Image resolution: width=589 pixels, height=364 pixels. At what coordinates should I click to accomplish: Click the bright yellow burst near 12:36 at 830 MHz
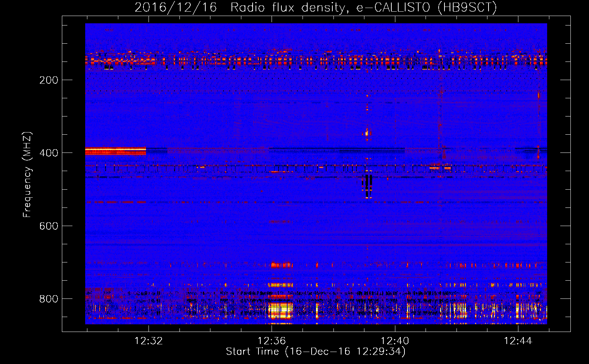[x=280, y=310]
